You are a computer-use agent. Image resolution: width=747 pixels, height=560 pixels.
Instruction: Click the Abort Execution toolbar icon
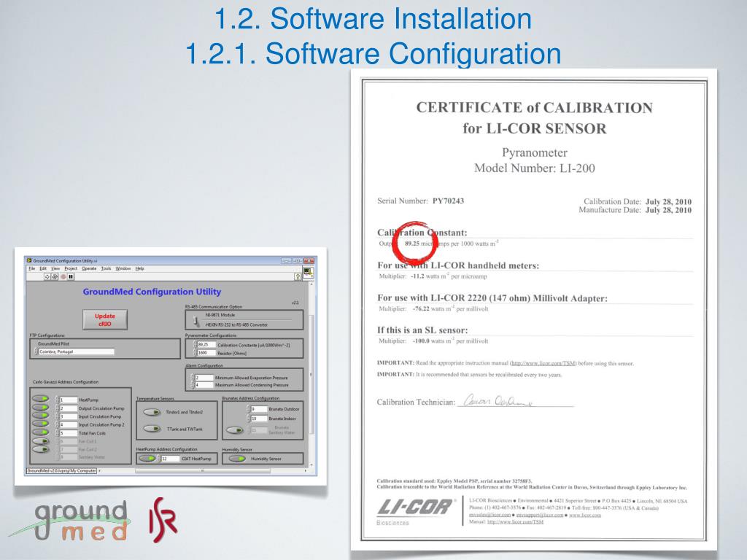pyautogui.click(x=63, y=276)
